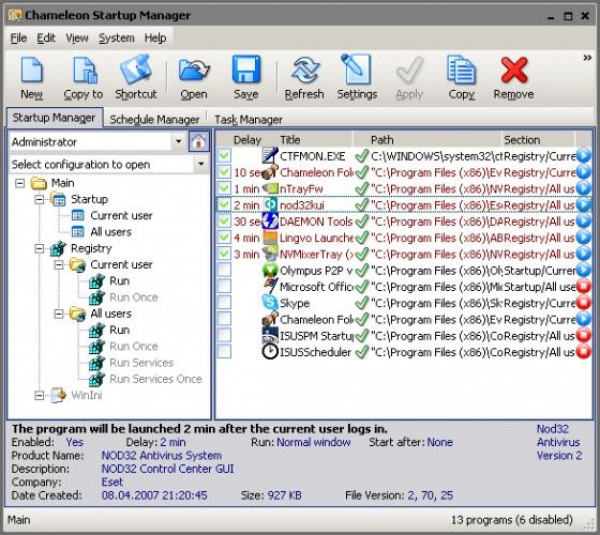600x535 pixels.
Task: Select Run Services Once tree item
Action: tap(155, 379)
